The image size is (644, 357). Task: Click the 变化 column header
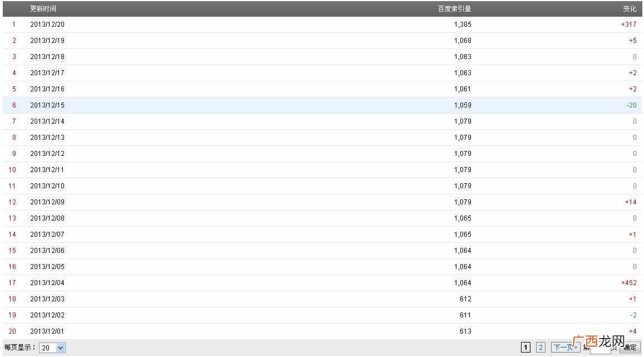(x=630, y=8)
